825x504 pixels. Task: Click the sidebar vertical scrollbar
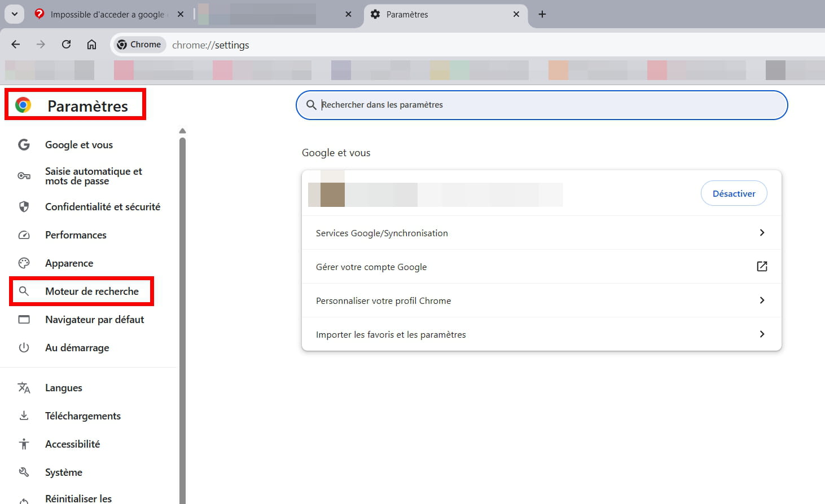coord(182,316)
